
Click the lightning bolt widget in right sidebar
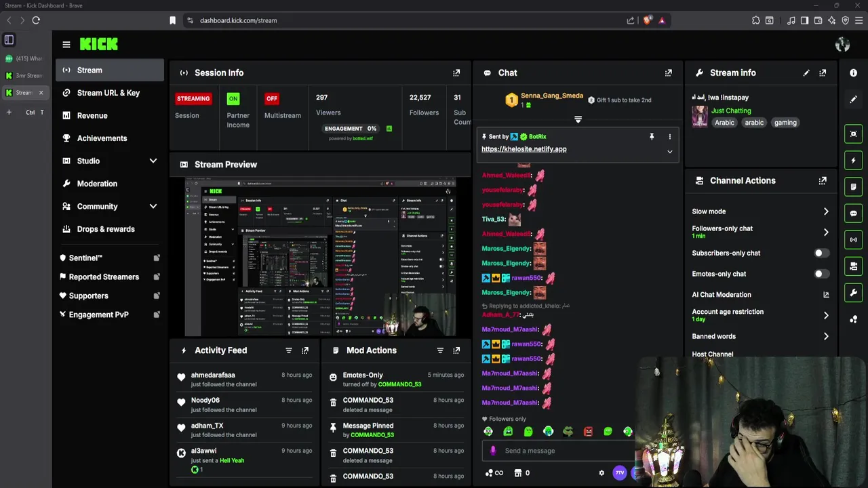[x=853, y=161]
